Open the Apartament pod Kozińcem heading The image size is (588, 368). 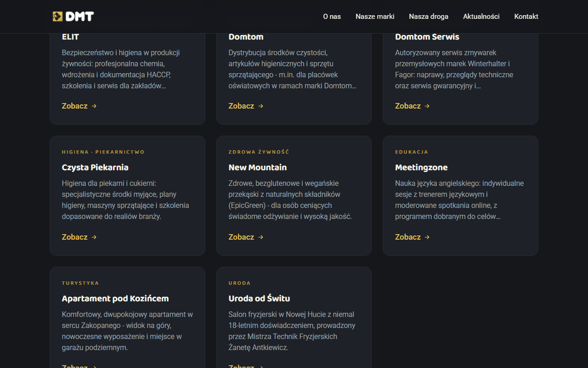click(x=115, y=299)
